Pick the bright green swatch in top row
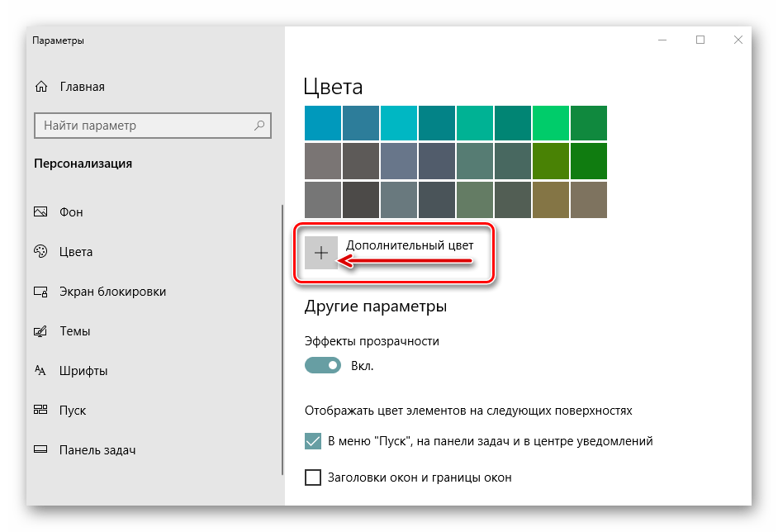 551,123
